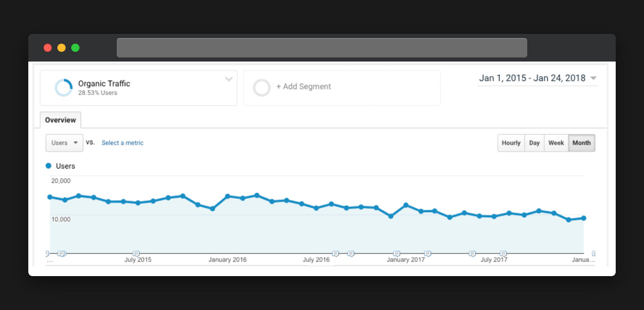Click the Organic Traffic segment donut icon
The height and width of the screenshot is (310, 644).
64,87
